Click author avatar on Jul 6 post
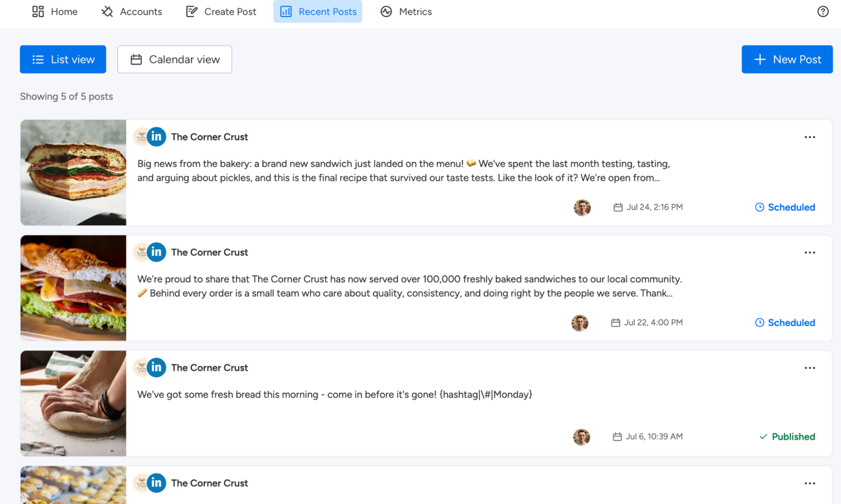Image resolution: width=841 pixels, height=504 pixels. 582,437
